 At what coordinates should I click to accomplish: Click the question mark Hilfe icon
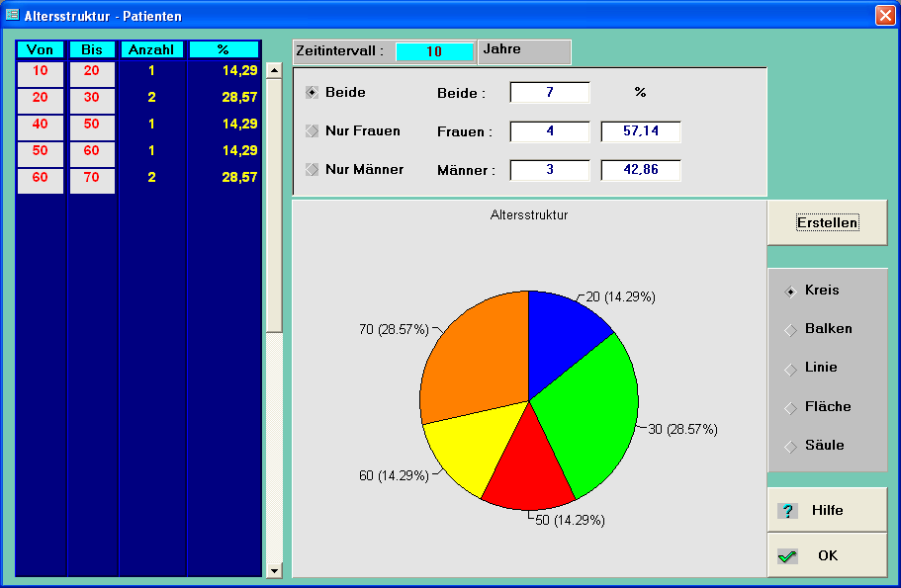(x=787, y=511)
